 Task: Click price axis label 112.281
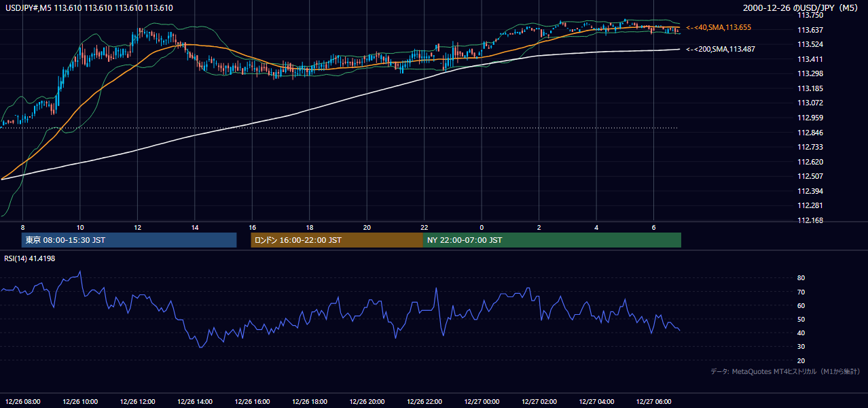pyautogui.click(x=811, y=205)
